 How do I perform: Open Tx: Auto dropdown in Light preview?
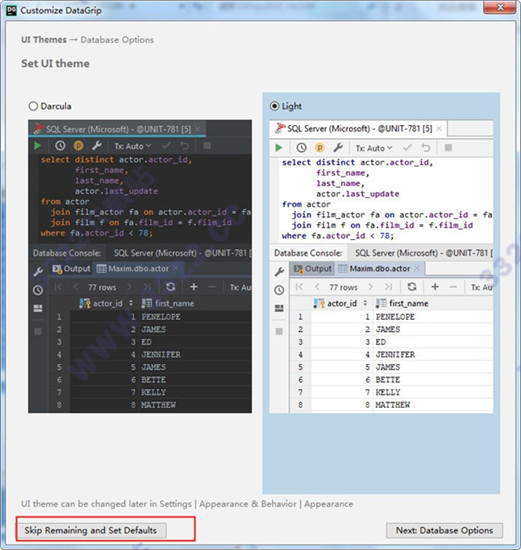coord(374,148)
